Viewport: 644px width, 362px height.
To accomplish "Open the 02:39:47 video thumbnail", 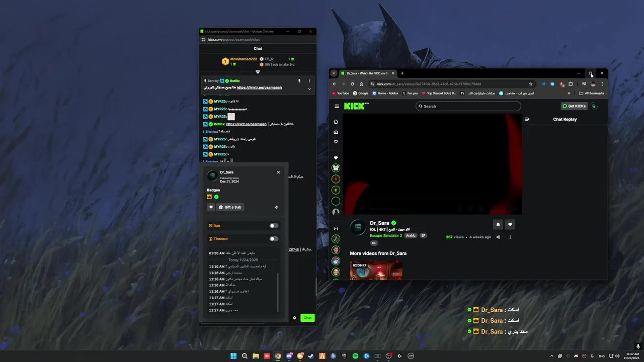I will pos(376,270).
